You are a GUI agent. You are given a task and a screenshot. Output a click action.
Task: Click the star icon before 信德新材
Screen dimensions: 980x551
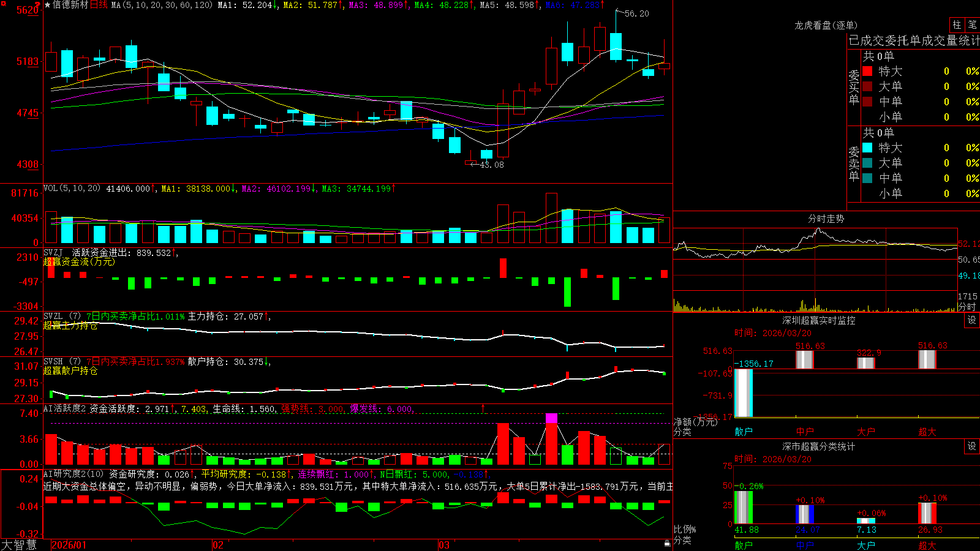coord(48,5)
